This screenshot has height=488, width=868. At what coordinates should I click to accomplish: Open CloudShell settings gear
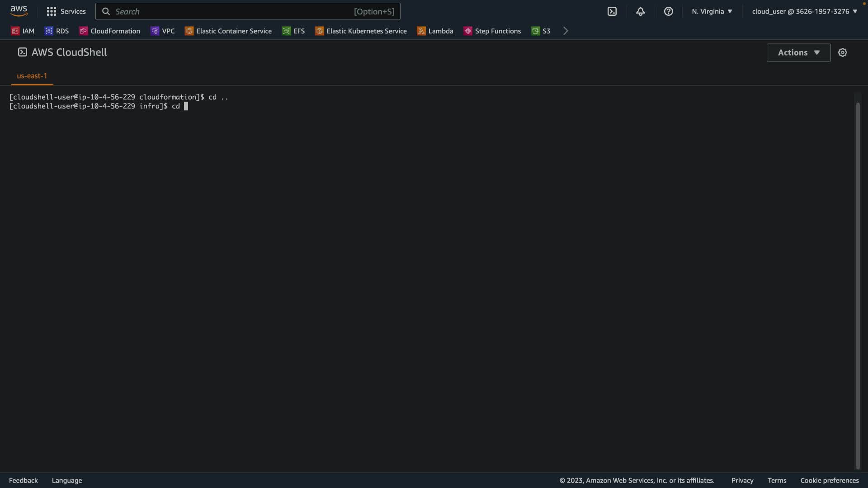click(842, 52)
